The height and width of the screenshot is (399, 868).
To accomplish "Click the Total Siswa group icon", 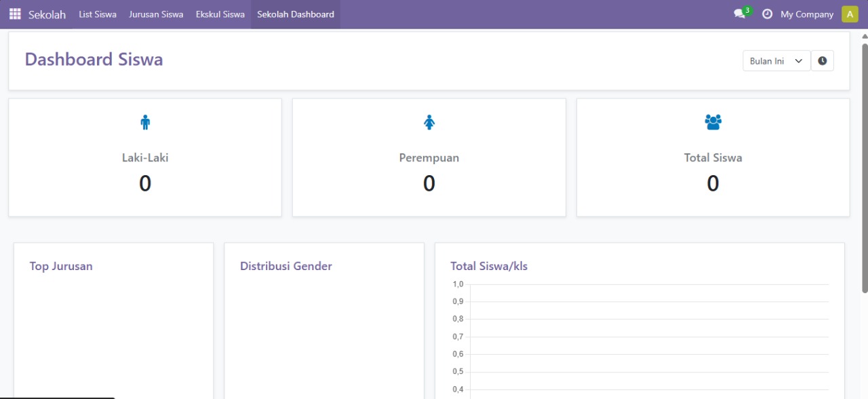I will pos(713,122).
